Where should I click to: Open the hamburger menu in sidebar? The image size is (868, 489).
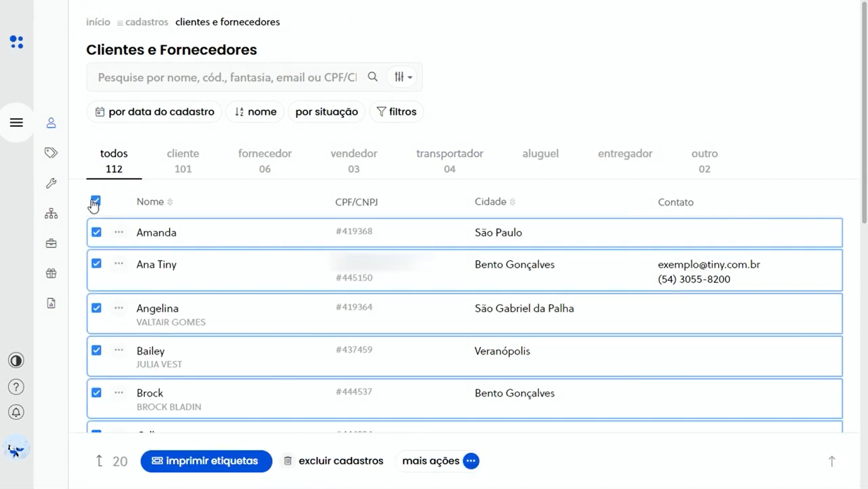[16, 122]
